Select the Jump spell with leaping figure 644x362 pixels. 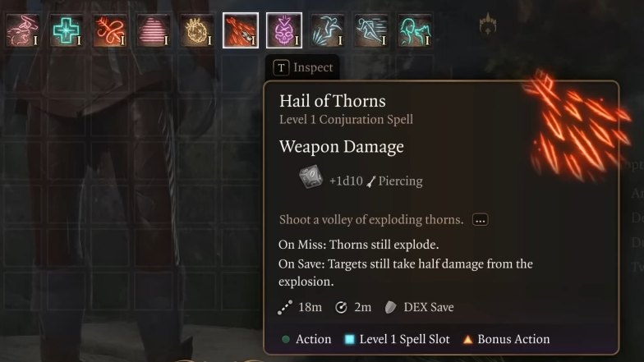click(328, 30)
